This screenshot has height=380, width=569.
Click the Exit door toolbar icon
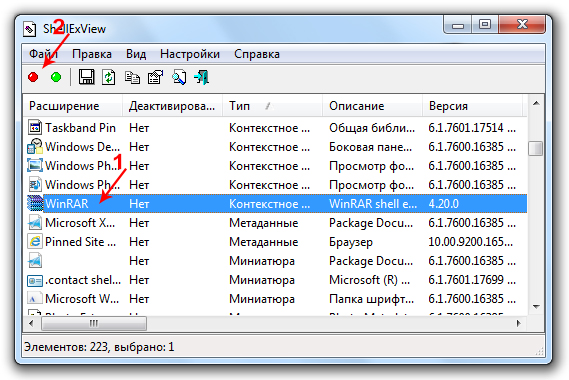coord(201,77)
